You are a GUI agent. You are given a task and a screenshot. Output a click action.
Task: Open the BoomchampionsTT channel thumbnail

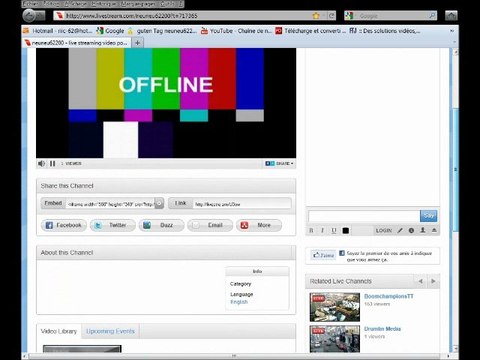coord(335,307)
